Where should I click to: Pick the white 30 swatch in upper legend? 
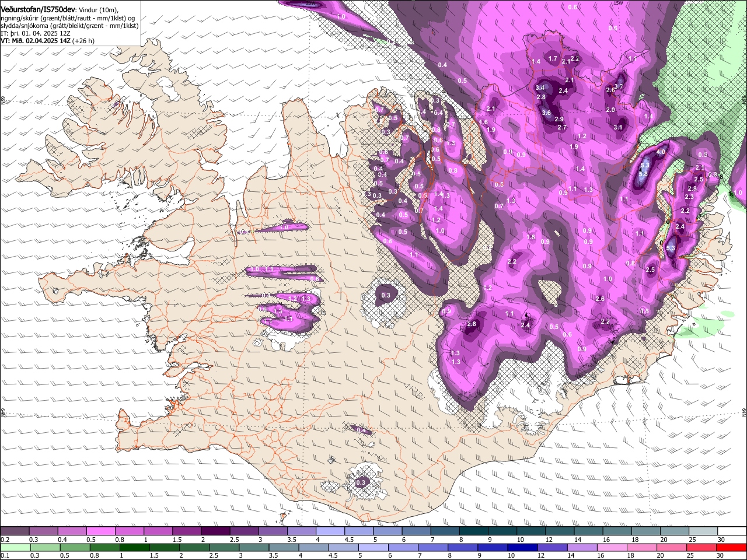tap(732, 531)
